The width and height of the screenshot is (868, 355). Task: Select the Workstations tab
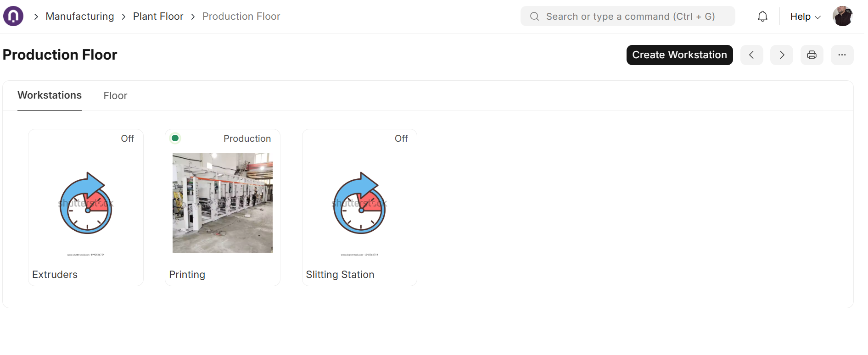click(x=50, y=95)
